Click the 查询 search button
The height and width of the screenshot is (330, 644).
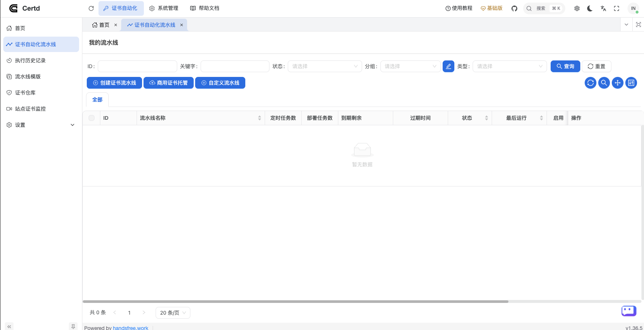[x=565, y=66]
